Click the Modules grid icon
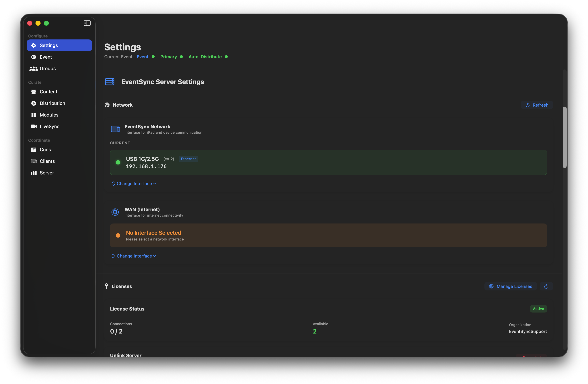The height and width of the screenshot is (384, 588). click(x=34, y=115)
